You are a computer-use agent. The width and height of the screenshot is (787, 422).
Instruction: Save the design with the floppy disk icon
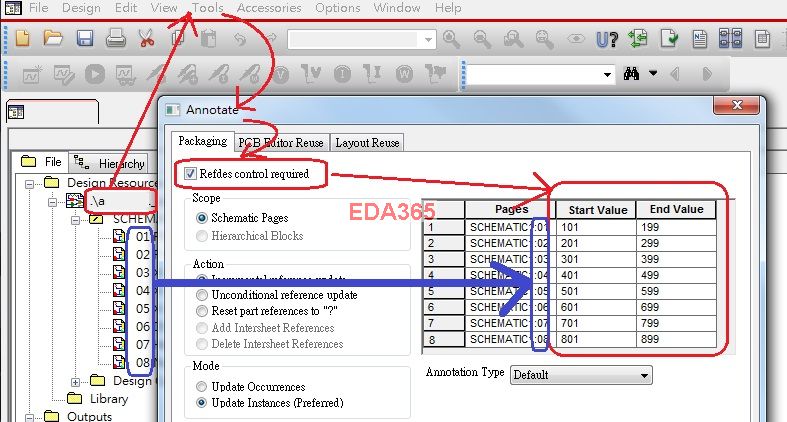click(x=84, y=38)
